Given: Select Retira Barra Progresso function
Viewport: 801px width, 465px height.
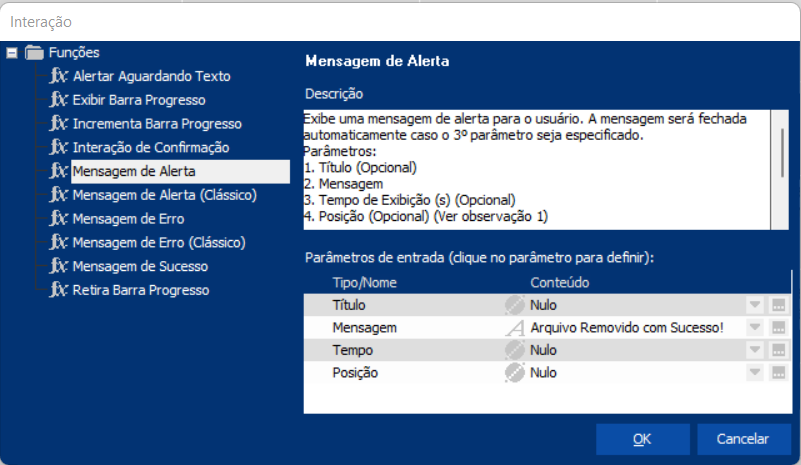Looking at the screenshot, I should point(140,290).
